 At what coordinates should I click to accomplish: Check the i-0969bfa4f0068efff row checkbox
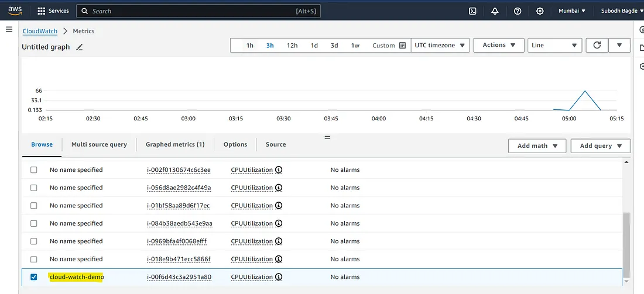[x=34, y=241]
